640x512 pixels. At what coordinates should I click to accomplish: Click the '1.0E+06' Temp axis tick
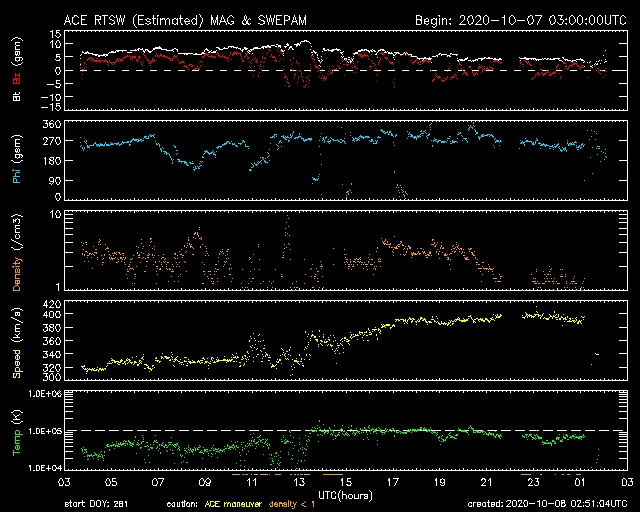pyautogui.click(x=45, y=394)
